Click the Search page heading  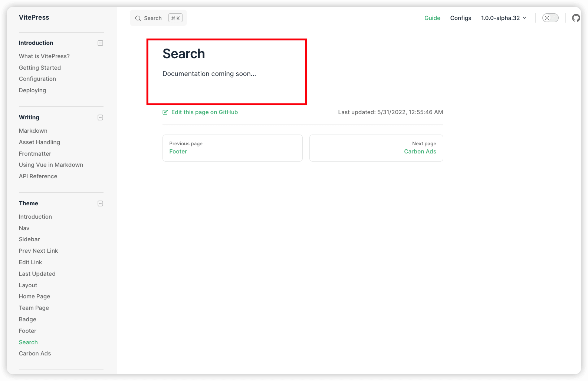click(184, 54)
